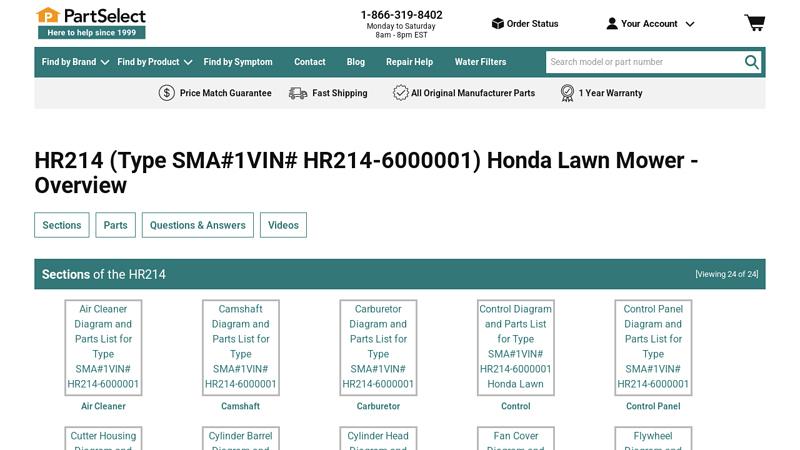Open the Cylinder Head diagram thumbnail
The height and width of the screenshot is (450, 800).
378,438
